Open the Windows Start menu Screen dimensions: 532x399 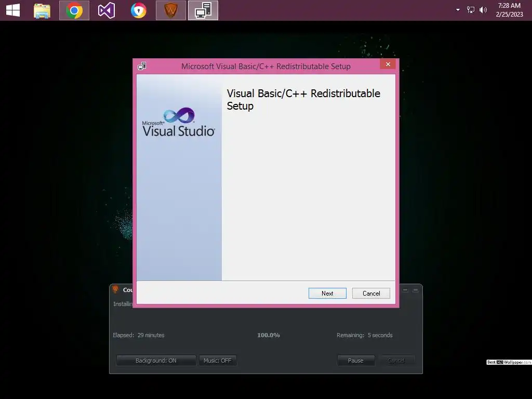point(13,10)
